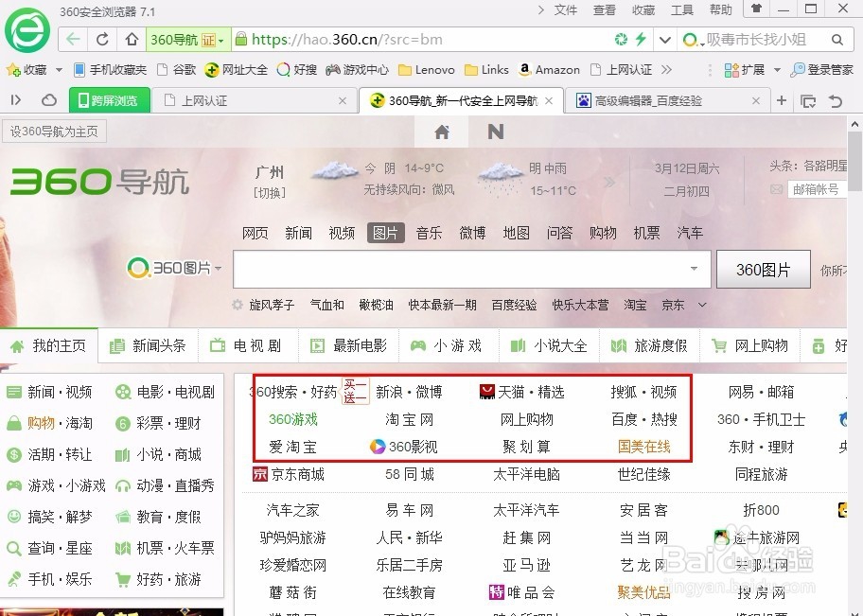Screen dimensions: 863x616
Task: Click the main image search input field
Action: (471, 269)
